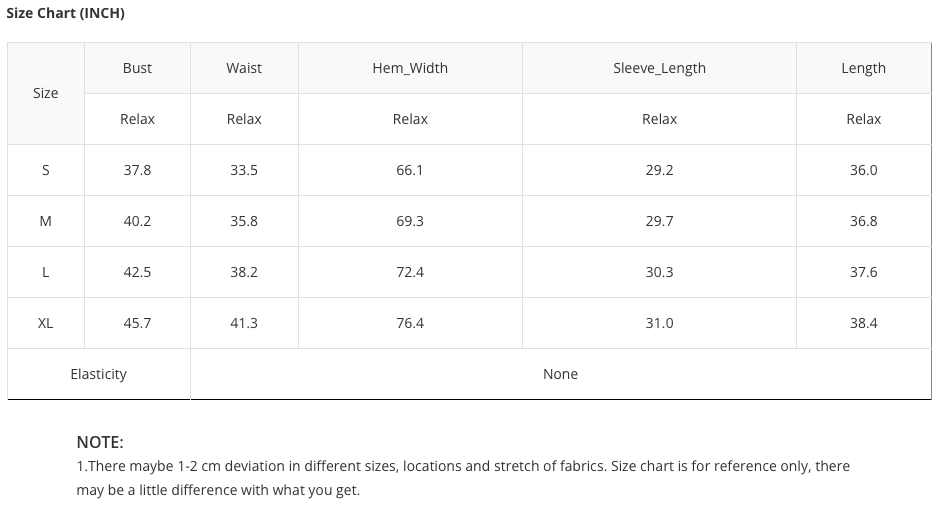Select the S size row label
This screenshot has height=522, width=944.
tap(46, 170)
